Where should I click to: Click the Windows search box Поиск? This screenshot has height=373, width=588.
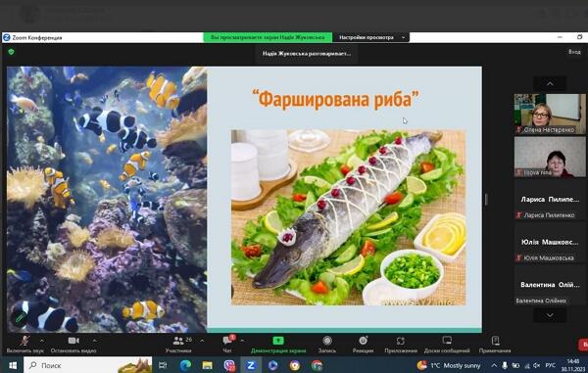(88, 365)
